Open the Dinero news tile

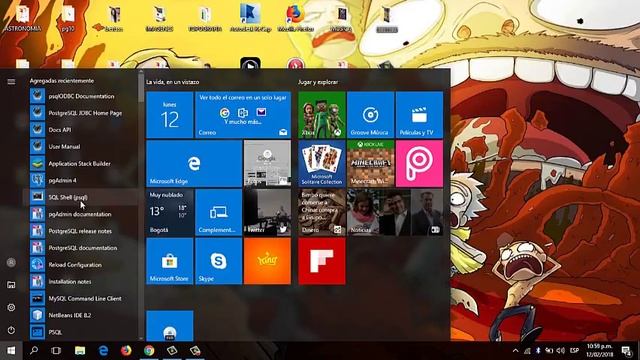click(x=322, y=212)
